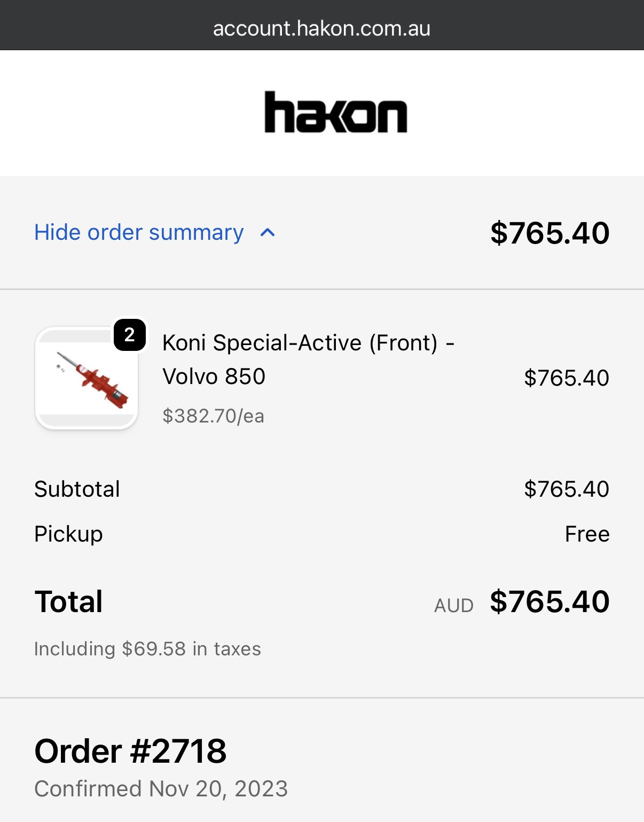Tap the quantity badge showing 2
Screen dimensions: 644x822
[x=129, y=335]
